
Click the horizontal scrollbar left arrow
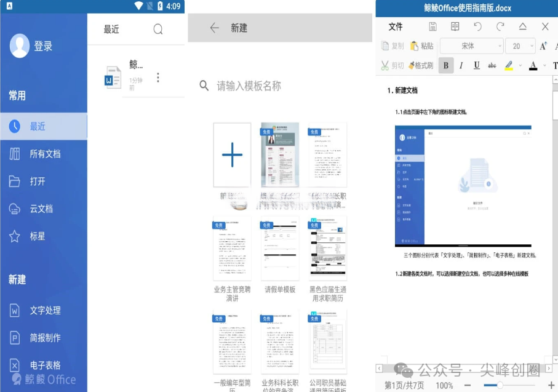coord(379,369)
